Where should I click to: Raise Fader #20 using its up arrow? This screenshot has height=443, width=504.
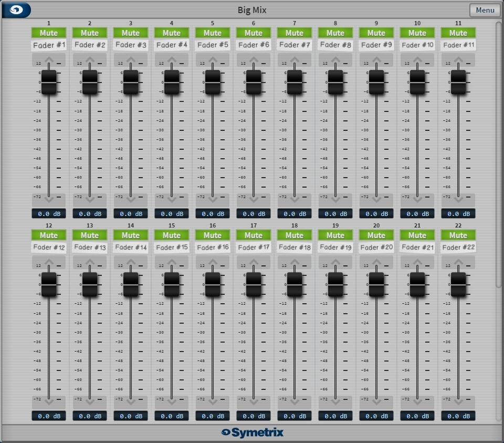pyautogui.click(x=376, y=262)
